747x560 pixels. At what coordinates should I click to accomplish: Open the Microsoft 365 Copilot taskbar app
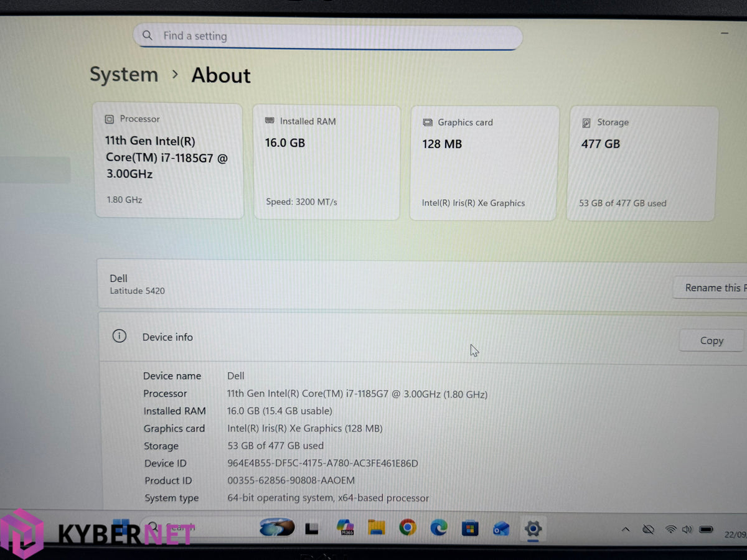point(344,528)
